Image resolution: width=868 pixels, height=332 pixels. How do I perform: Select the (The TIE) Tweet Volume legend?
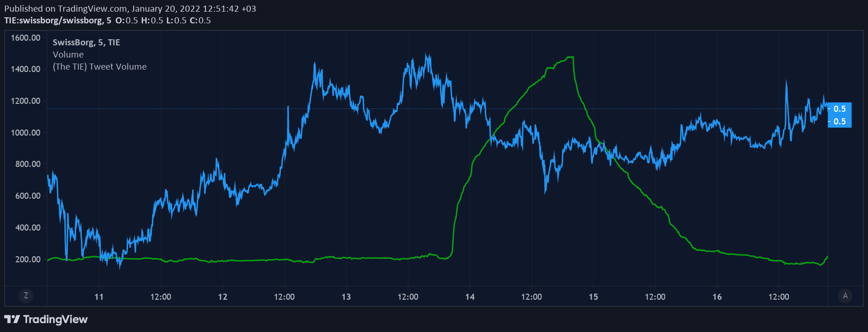tap(100, 67)
